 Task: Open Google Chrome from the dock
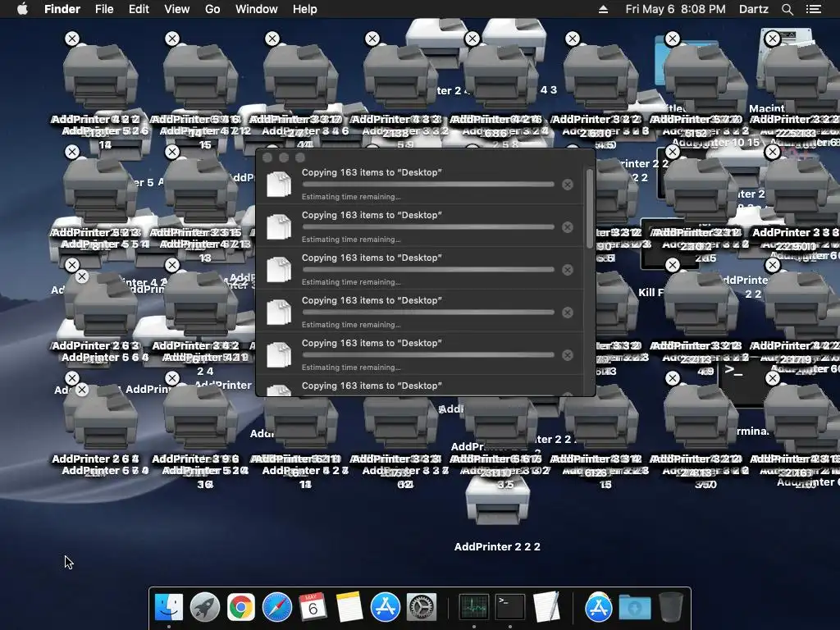coord(241,607)
